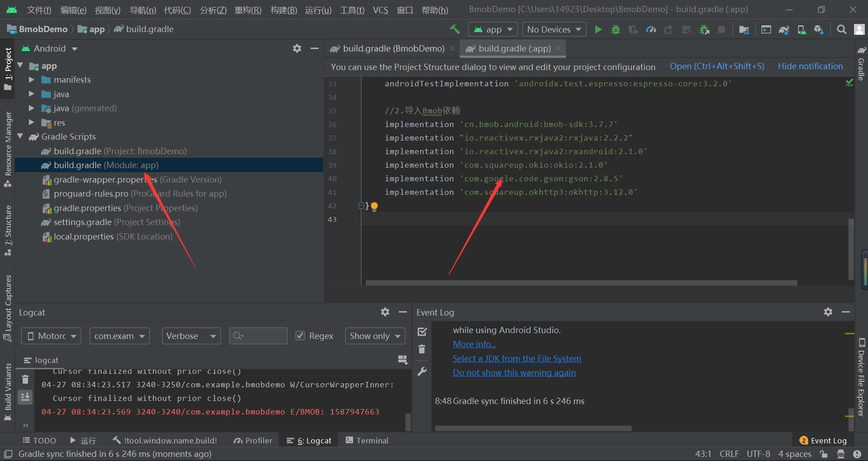Sync project with Gradle files icon
Screen dimensions: 868x461
[783, 29]
